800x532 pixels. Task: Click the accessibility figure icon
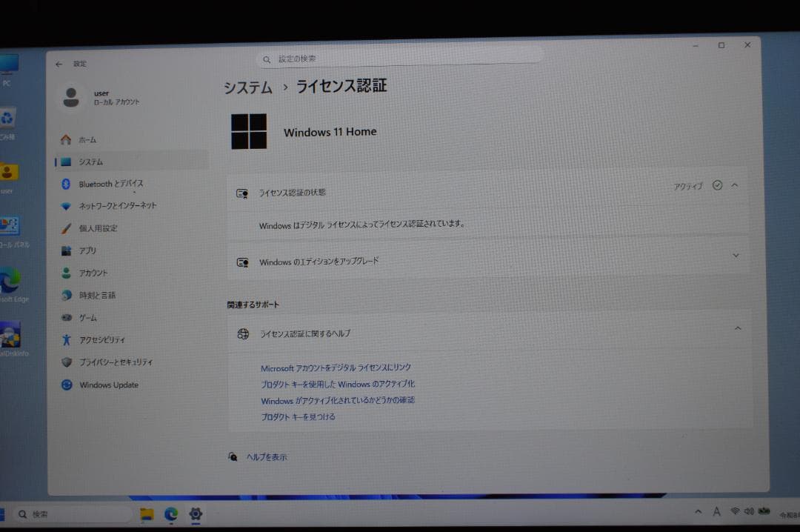67,340
